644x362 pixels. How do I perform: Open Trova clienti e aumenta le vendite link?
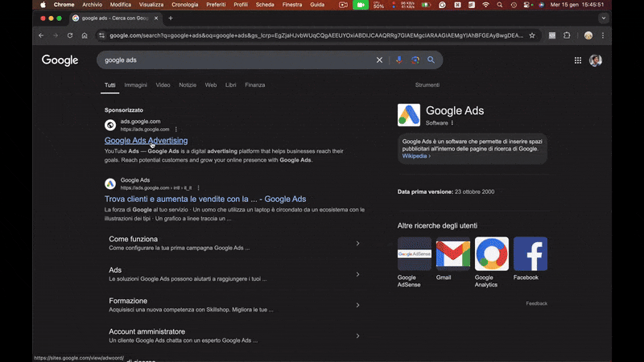coord(205,199)
